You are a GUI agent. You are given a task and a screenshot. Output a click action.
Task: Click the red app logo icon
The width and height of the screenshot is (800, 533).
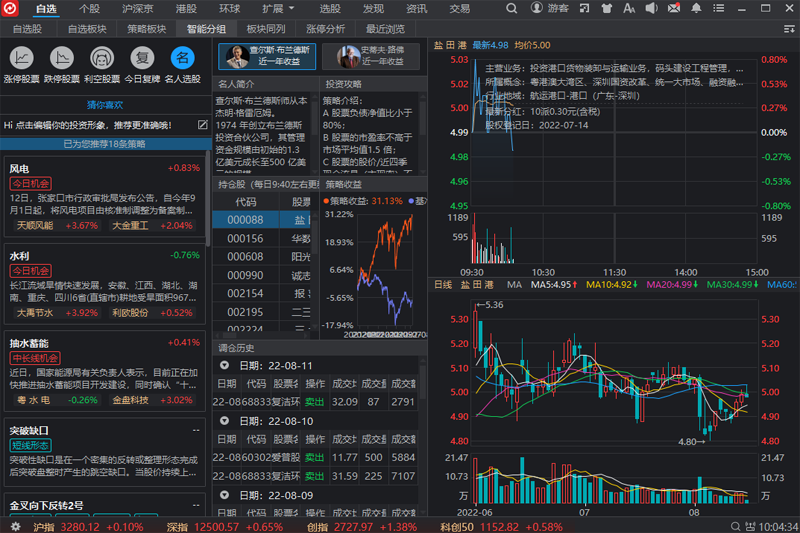10,8
